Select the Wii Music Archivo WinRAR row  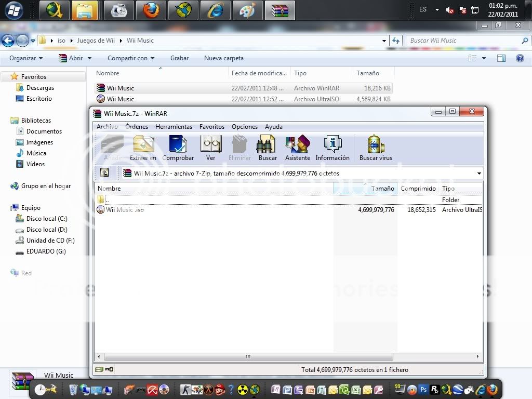click(243, 88)
